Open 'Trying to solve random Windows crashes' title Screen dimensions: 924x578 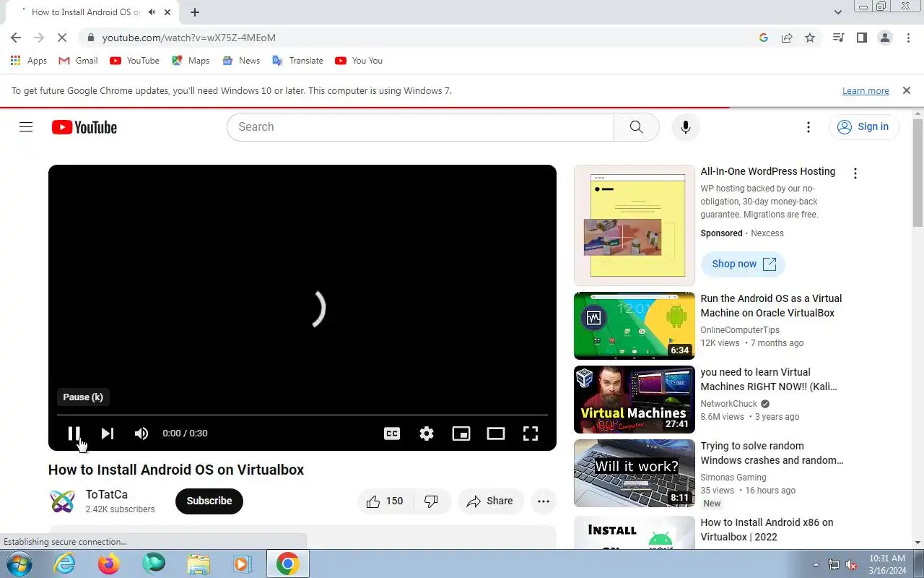pyautogui.click(x=772, y=453)
